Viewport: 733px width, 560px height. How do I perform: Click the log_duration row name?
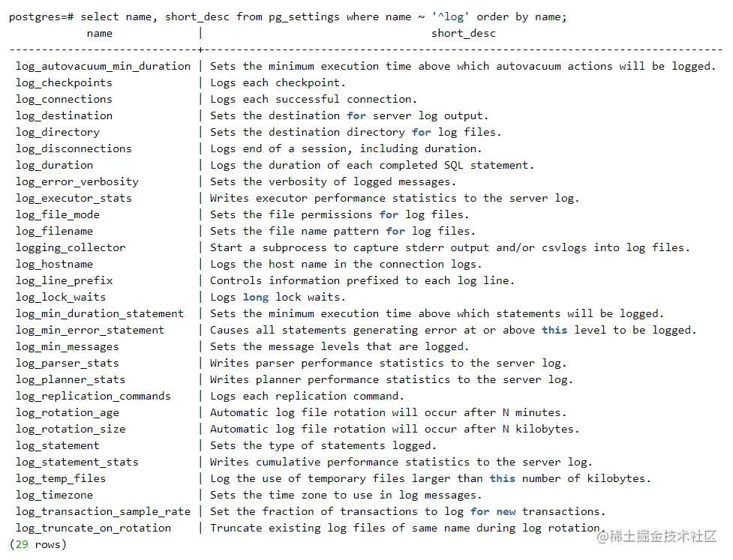(x=54, y=165)
